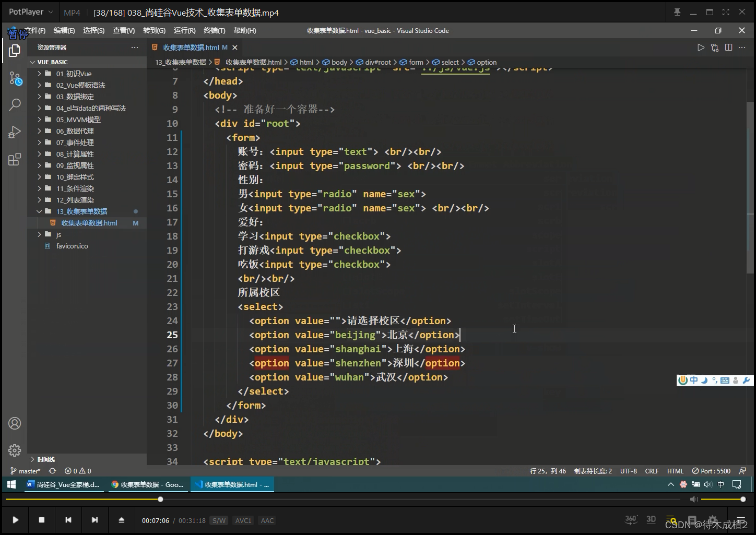Viewport: 756px width, 535px height.
Task: Pin PotPlayer window on top
Action: [677, 12]
